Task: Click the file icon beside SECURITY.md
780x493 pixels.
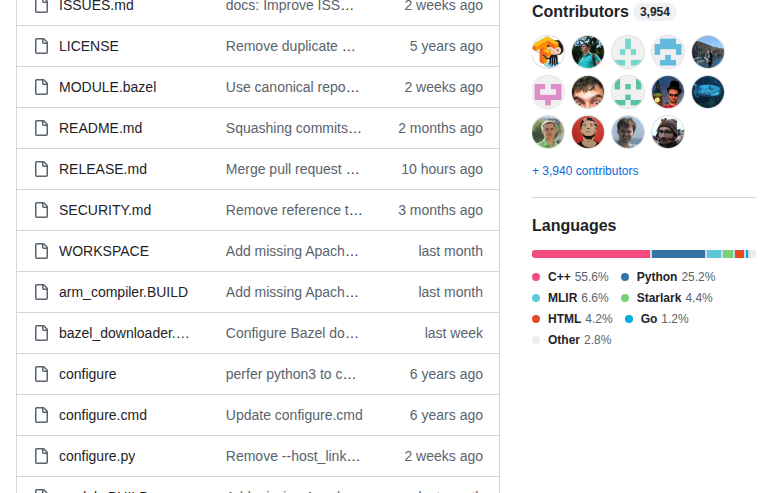Action: click(x=41, y=210)
